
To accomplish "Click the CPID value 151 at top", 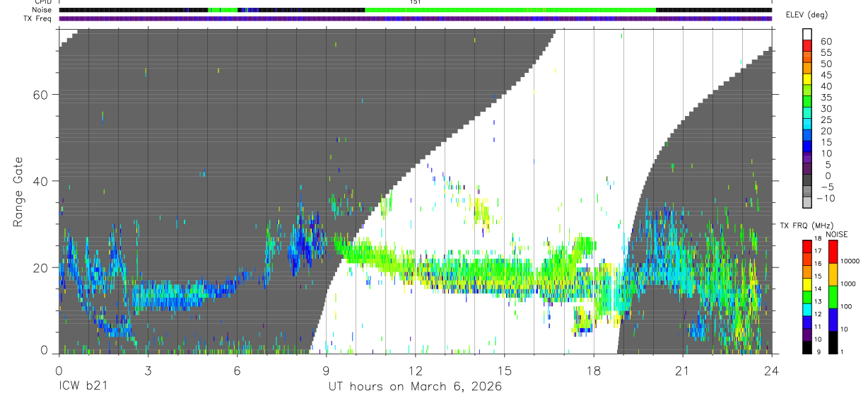I will (415, 2).
